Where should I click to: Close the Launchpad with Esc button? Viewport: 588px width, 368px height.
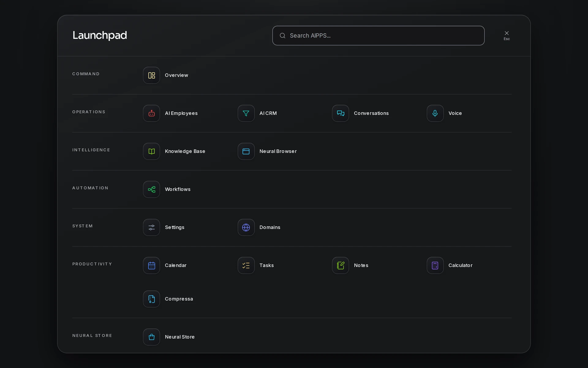coord(507,35)
